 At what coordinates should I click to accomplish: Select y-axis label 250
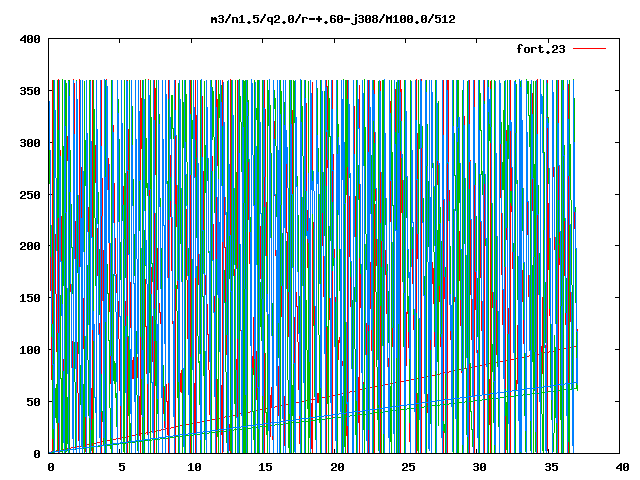tap(30, 195)
